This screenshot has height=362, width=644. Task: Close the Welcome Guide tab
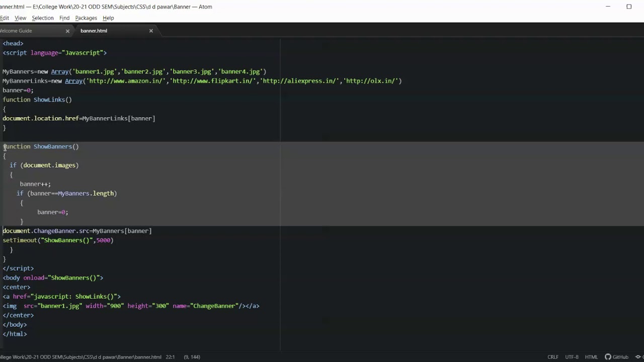click(x=67, y=31)
